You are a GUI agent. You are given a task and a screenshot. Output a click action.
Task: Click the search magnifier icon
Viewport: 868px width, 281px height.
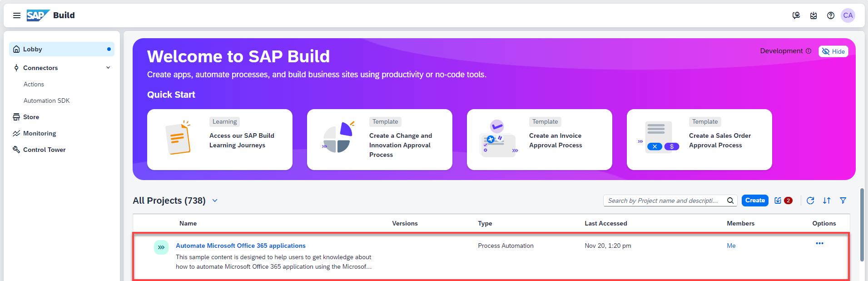(x=730, y=201)
